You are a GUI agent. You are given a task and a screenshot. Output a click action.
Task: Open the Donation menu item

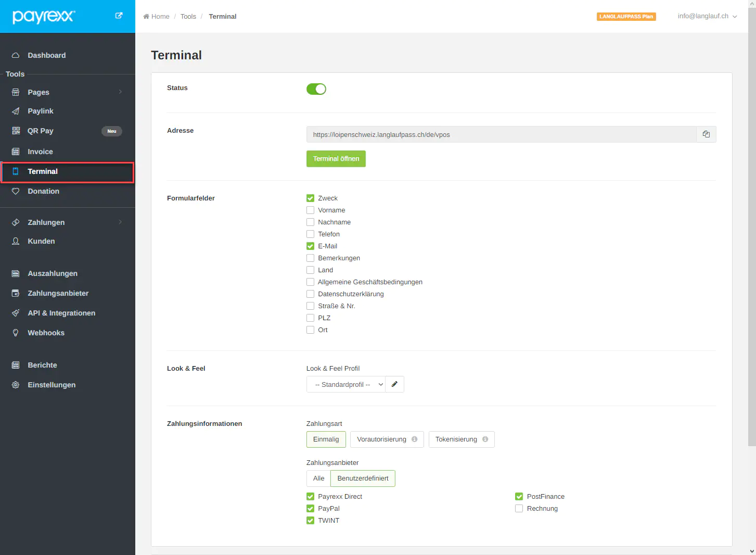click(43, 191)
